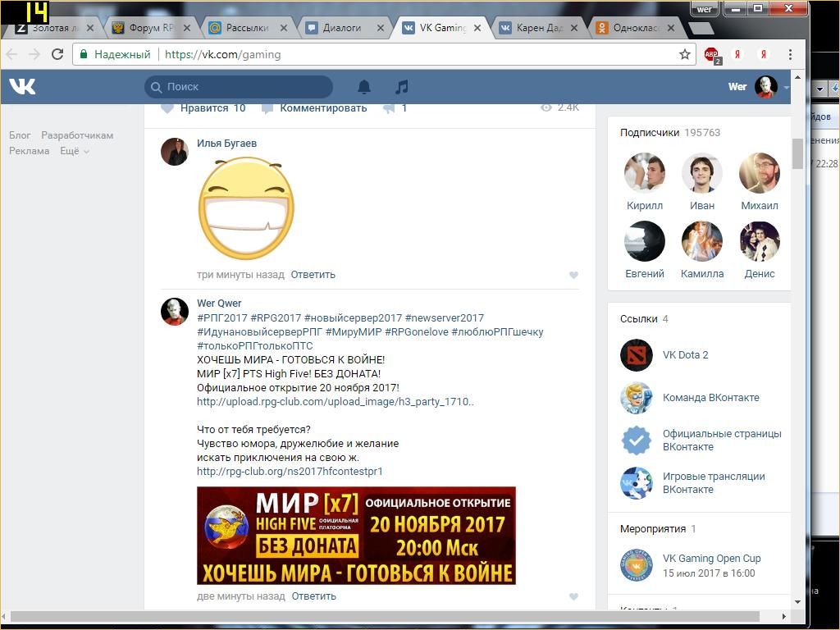This screenshot has height=630, width=840.
Task: Open the AdBlock Plus extension
Action: 712,55
